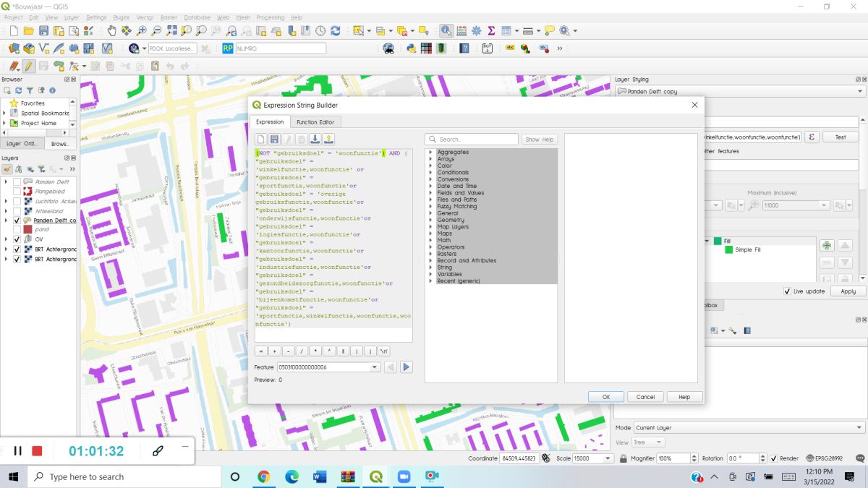The width and height of the screenshot is (868, 488).
Task: Expand the Geometry function group
Action: [430, 221]
